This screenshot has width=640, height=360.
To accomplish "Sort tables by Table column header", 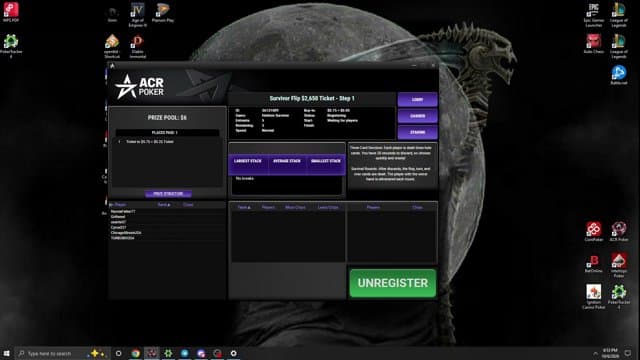I will 244,207.
